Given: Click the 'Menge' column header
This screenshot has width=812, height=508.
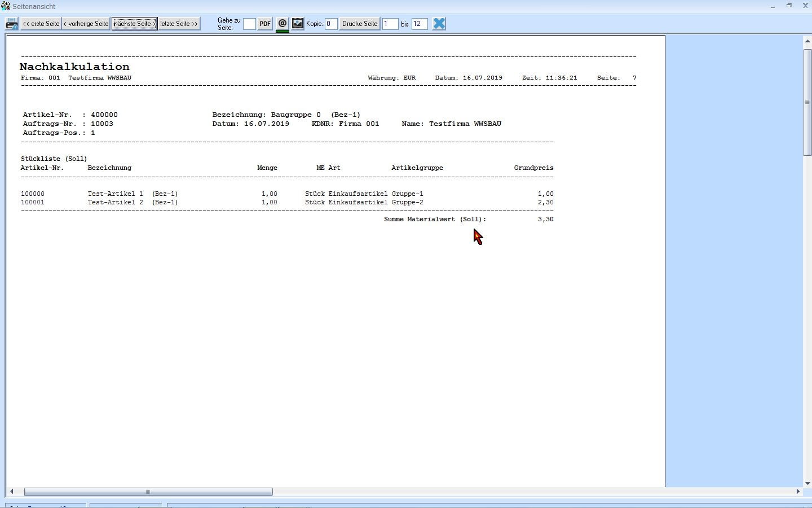Looking at the screenshot, I should click(267, 168).
